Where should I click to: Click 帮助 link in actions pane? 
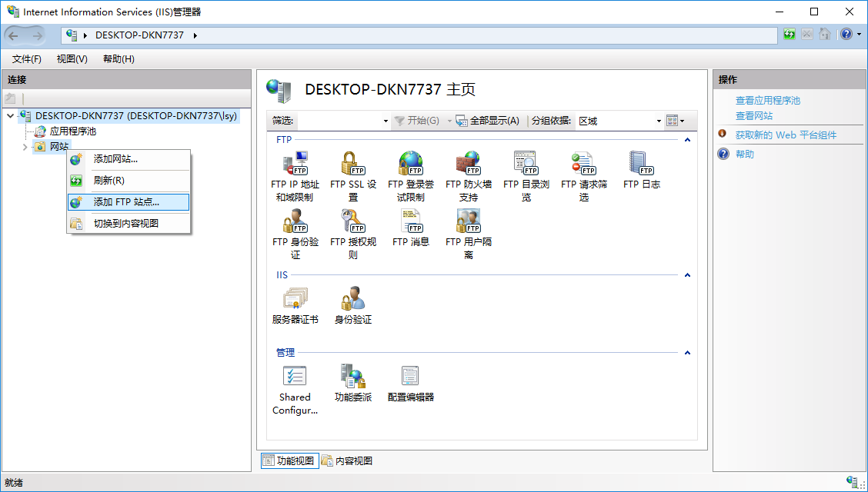point(745,155)
